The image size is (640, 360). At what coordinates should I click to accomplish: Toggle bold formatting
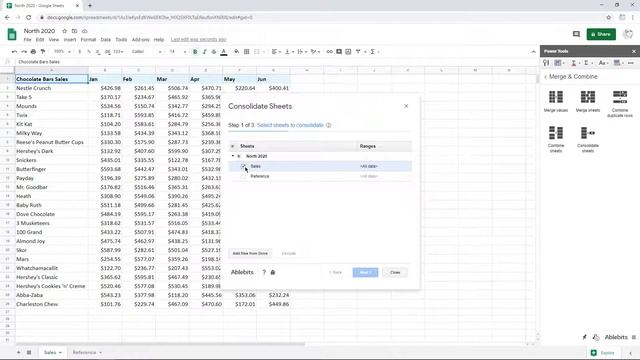[x=195, y=52]
